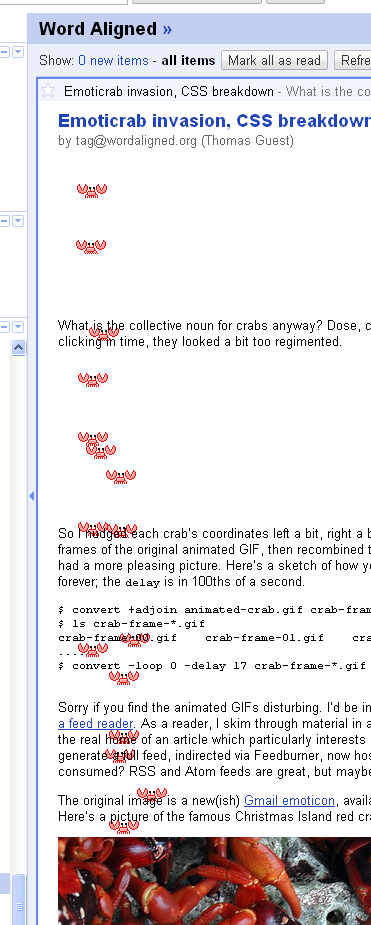
Task: Follow the 'a feed reader' link
Action: coord(96,723)
